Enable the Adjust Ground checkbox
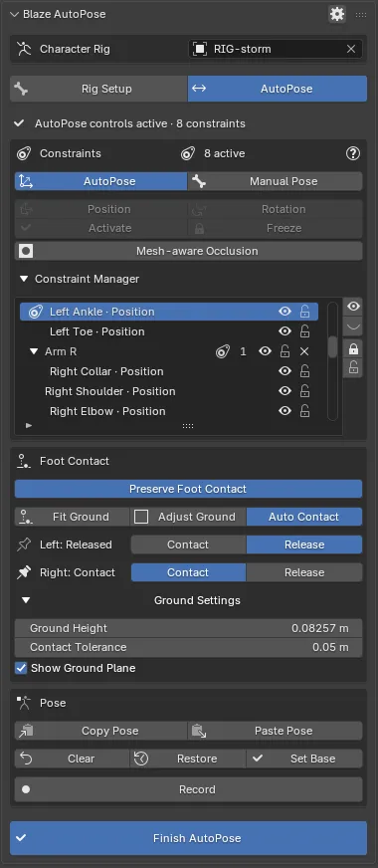Image resolution: width=378 pixels, height=868 pixels. click(x=142, y=517)
